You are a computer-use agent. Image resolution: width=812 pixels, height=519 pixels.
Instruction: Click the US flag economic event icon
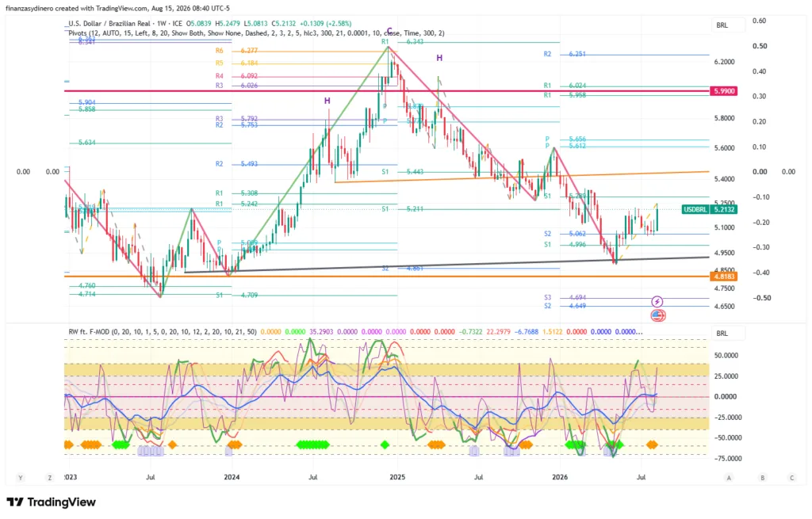(657, 315)
